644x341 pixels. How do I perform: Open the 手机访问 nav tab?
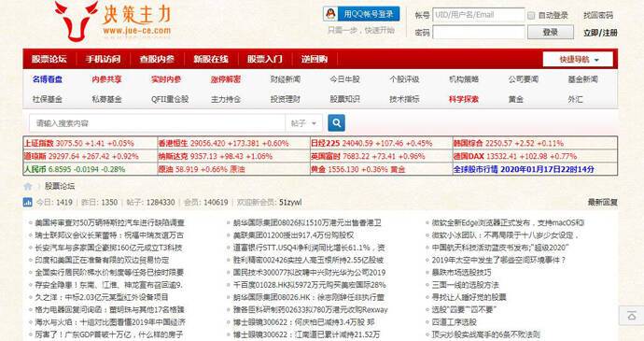103,59
